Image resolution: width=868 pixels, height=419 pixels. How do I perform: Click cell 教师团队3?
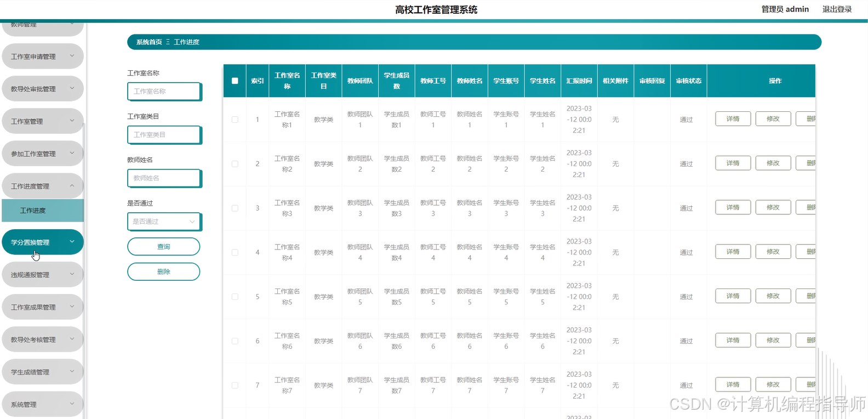click(x=360, y=208)
